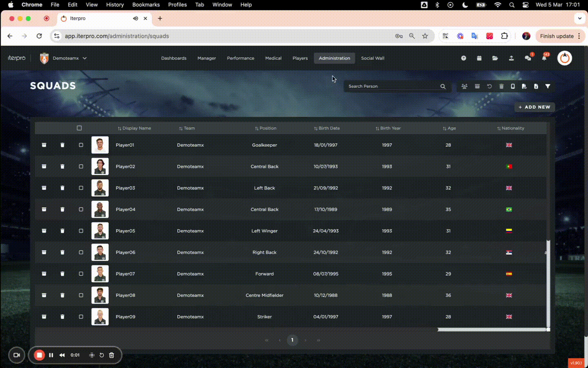Open notifications bell showing 143 alerts

click(544, 58)
